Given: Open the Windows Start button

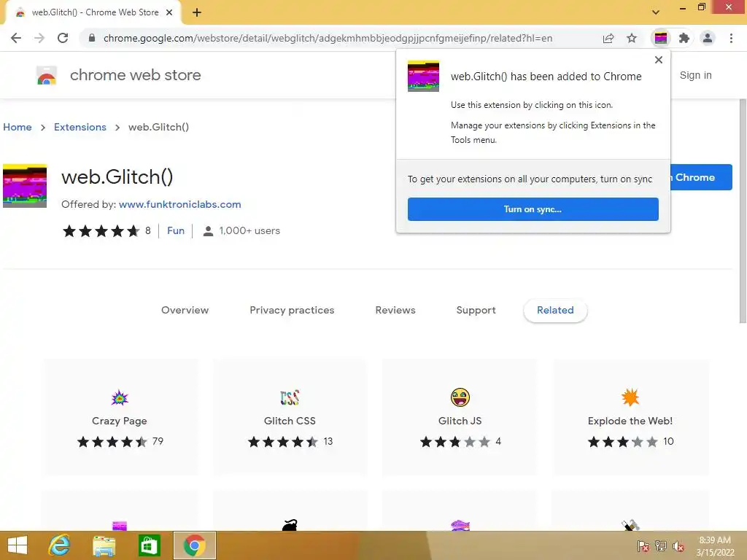Looking at the screenshot, I should (x=18, y=545).
